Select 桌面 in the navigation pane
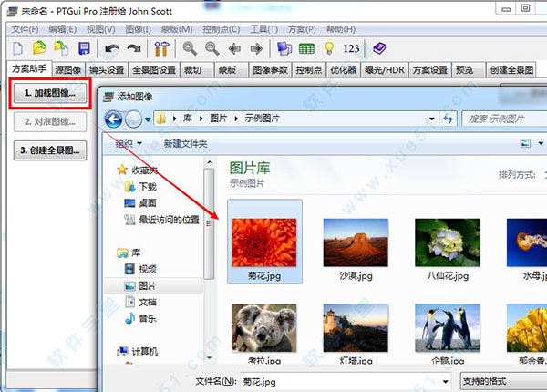 click(148, 202)
